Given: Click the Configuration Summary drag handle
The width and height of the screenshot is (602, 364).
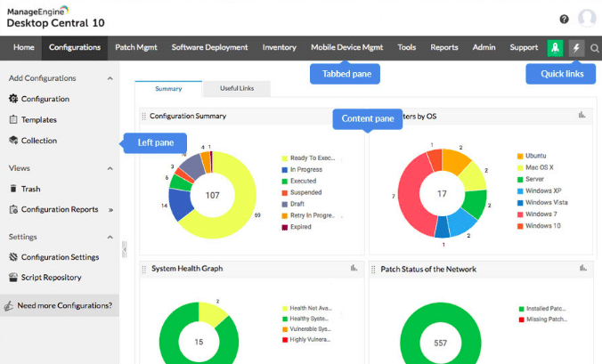Looking at the screenshot, I should 144,117.
